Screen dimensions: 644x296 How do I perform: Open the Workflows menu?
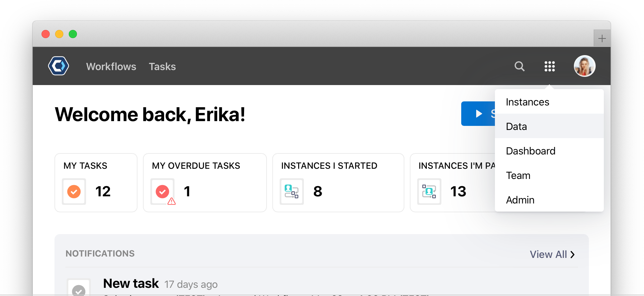click(111, 67)
